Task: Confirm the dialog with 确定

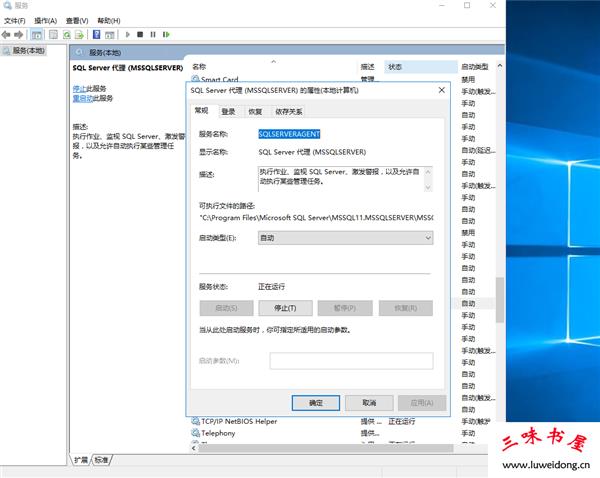Action: tap(316, 403)
